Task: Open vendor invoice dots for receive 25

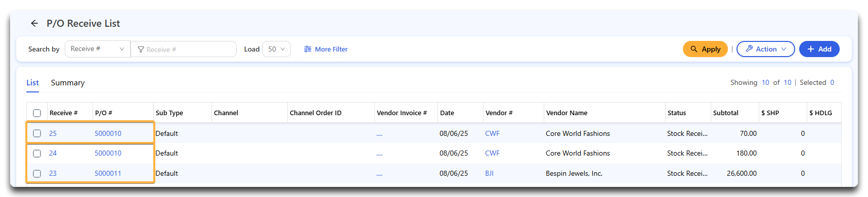Action: coord(379,134)
